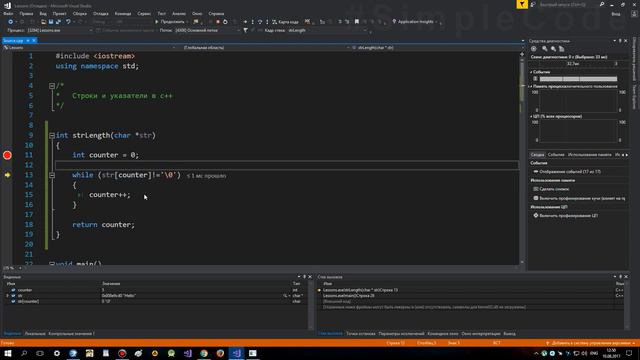Open the Файл menu
The image size is (640, 360).
[8, 13]
